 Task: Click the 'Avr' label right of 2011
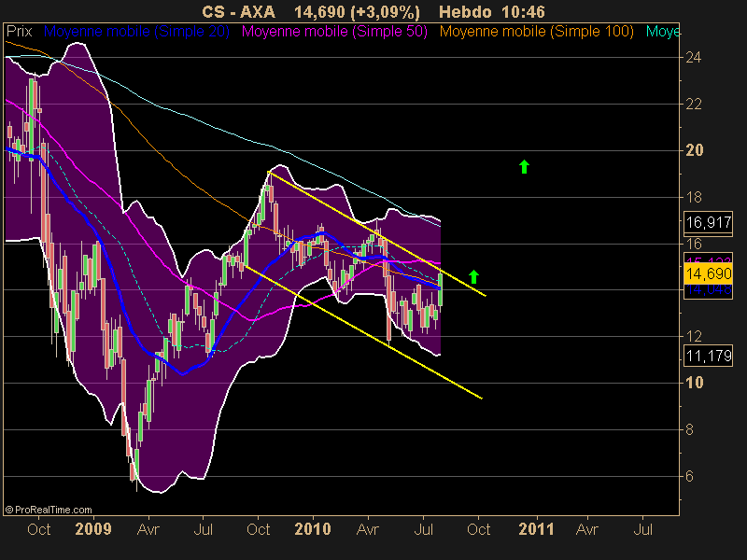click(587, 529)
